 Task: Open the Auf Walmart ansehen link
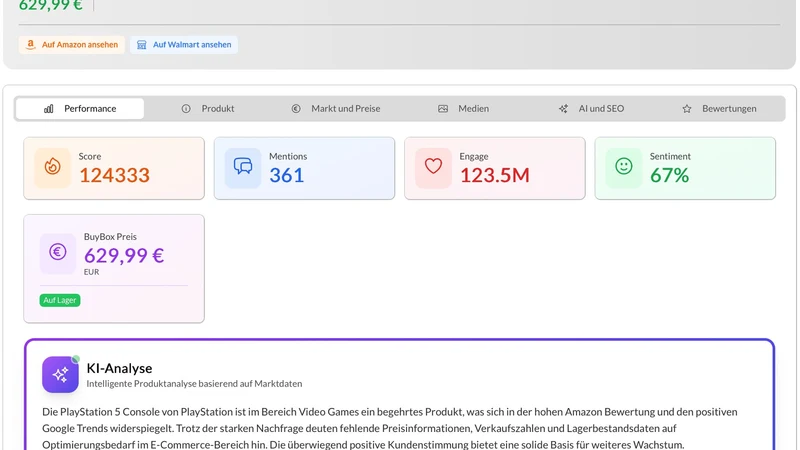tap(184, 45)
